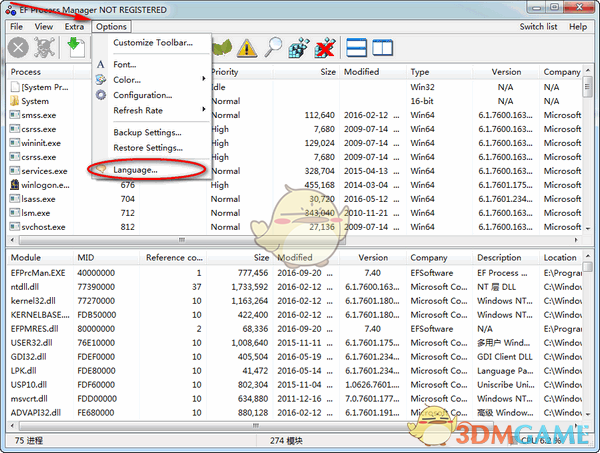
Task: Close the open Options menu
Action: (111, 27)
